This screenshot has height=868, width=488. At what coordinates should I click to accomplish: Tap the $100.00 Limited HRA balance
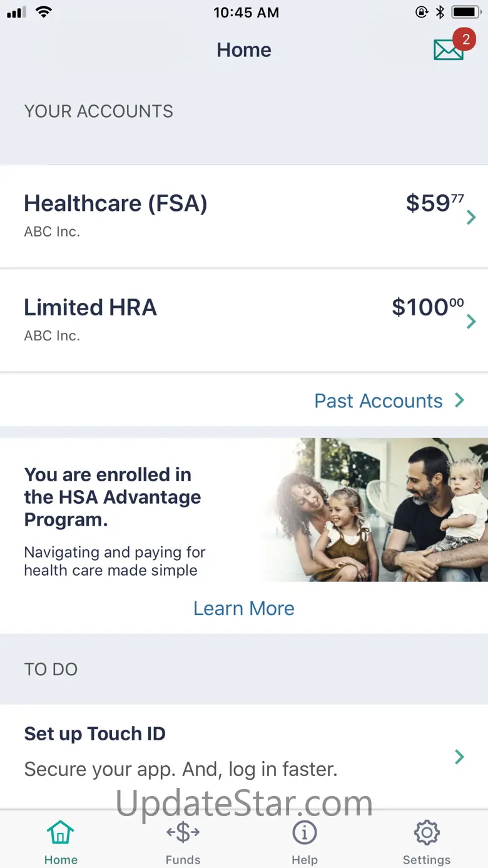tap(428, 307)
